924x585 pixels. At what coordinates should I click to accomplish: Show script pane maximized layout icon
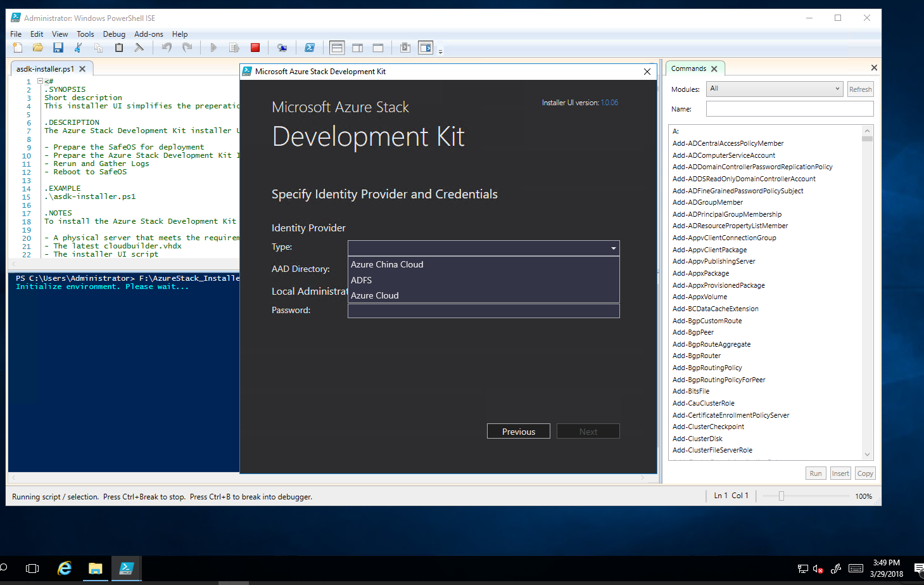click(x=378, y=48)
